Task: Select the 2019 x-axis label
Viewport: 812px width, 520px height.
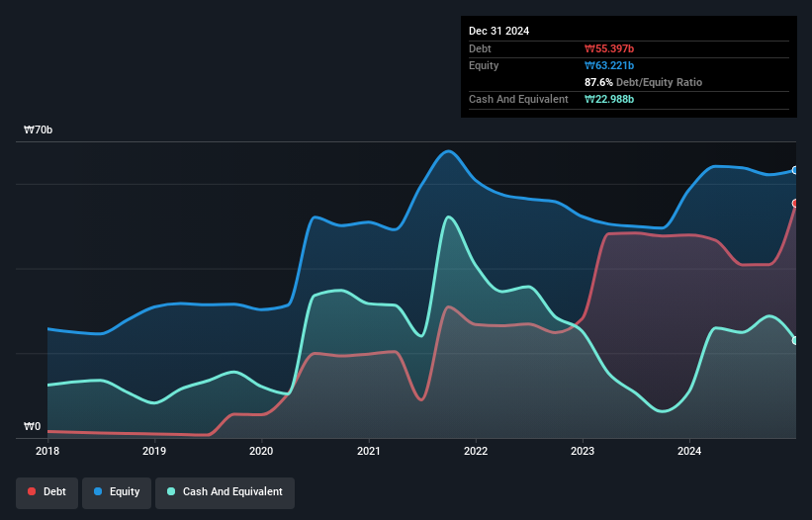Action: point(154,451)
